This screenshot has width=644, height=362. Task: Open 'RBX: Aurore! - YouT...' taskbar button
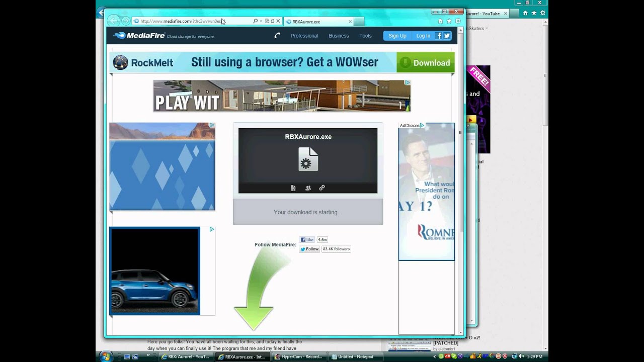[x=187, y=357]
